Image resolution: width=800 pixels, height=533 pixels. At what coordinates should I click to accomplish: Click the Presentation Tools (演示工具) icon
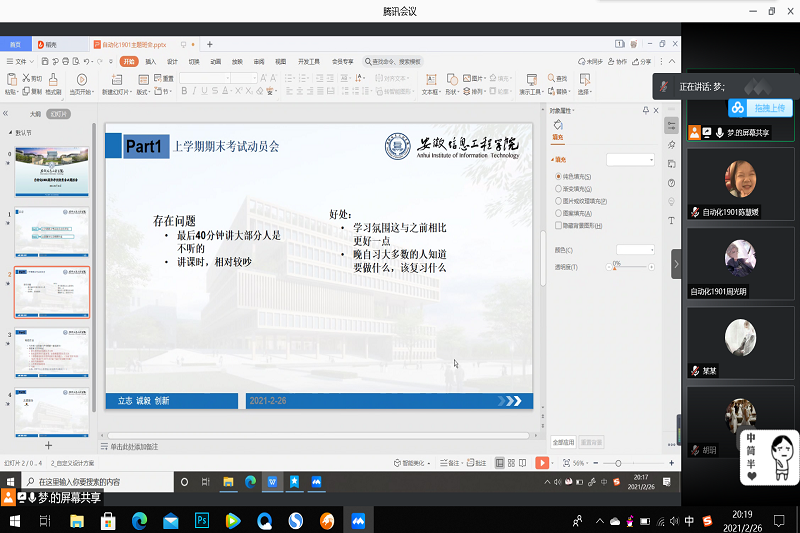(532, 80)
